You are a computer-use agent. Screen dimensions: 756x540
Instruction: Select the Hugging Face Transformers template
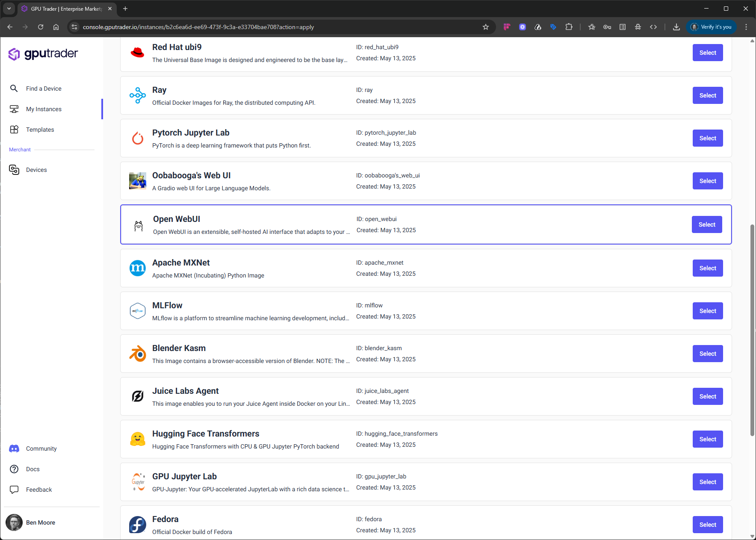[x=708, y=439]
